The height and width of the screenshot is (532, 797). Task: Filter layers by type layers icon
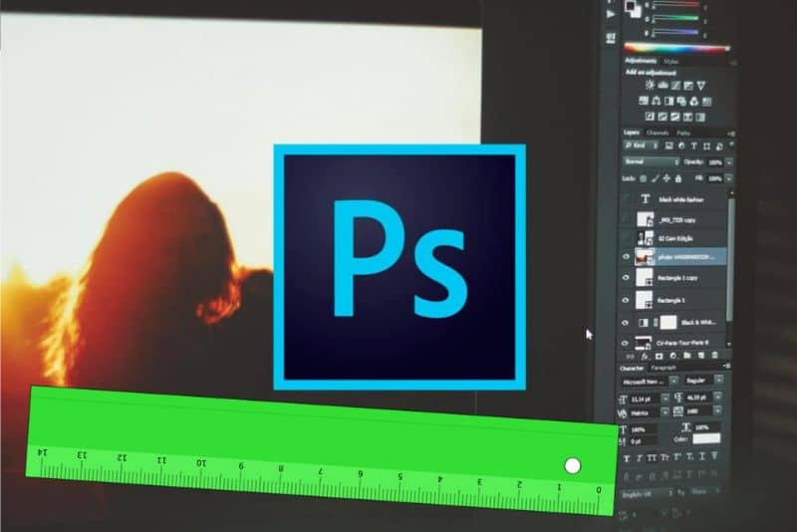pyautogui.click(x=694, y=145)
